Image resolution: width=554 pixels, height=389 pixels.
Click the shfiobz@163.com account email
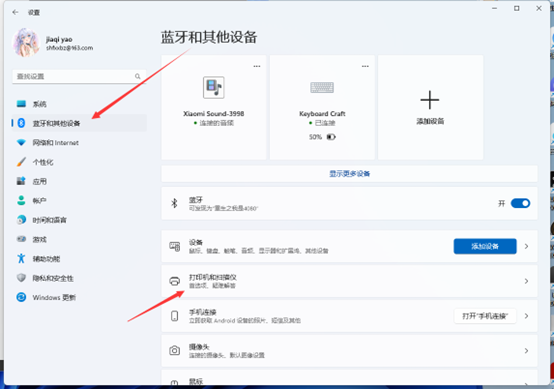tap(69, 48)
